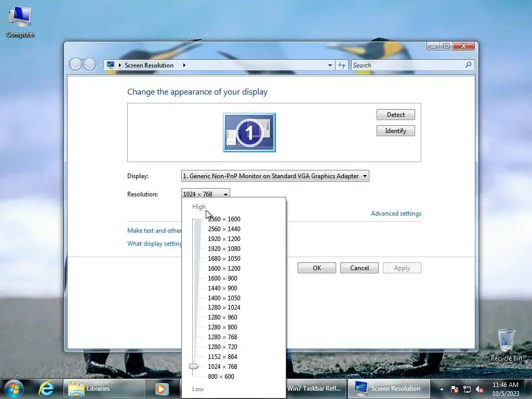This screenshot has width=532, height=399.
Task: Select 1152 × 864 resolution
Action: click(222, 356)
